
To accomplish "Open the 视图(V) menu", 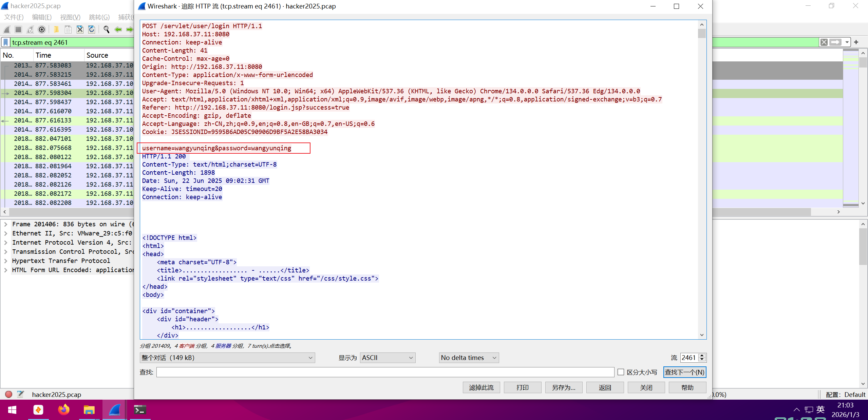I will click(x=70, y=17).
